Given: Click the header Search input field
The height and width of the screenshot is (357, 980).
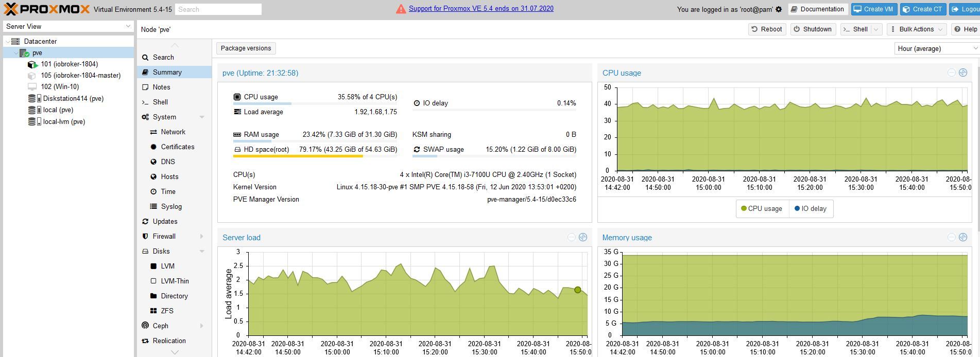Looking at the screenshot, I should coord(218,9).
